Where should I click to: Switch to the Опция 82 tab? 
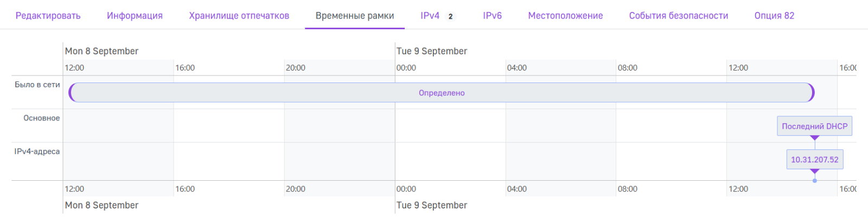(774, 16)
